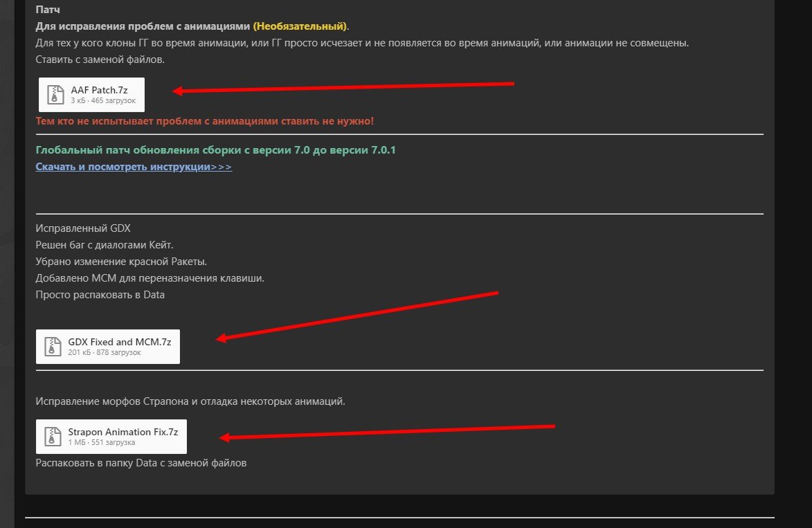Click the red warning about animation problems

tap(204, 121)
